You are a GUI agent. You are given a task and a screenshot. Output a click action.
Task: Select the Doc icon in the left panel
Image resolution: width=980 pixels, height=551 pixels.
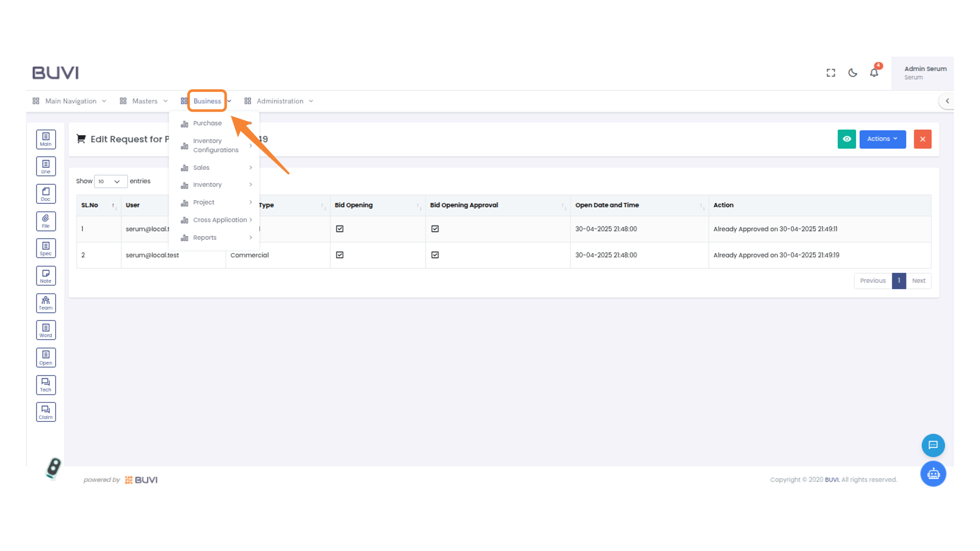(46, 193)
